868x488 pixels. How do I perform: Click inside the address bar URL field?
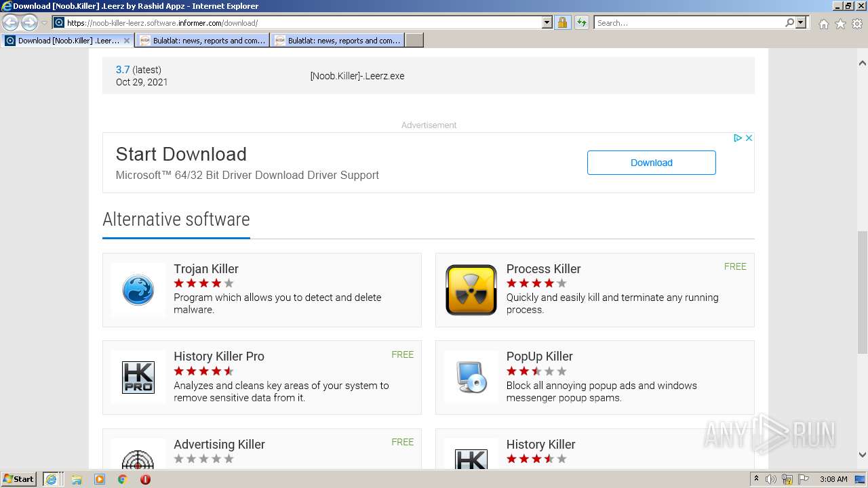[304, 23]
